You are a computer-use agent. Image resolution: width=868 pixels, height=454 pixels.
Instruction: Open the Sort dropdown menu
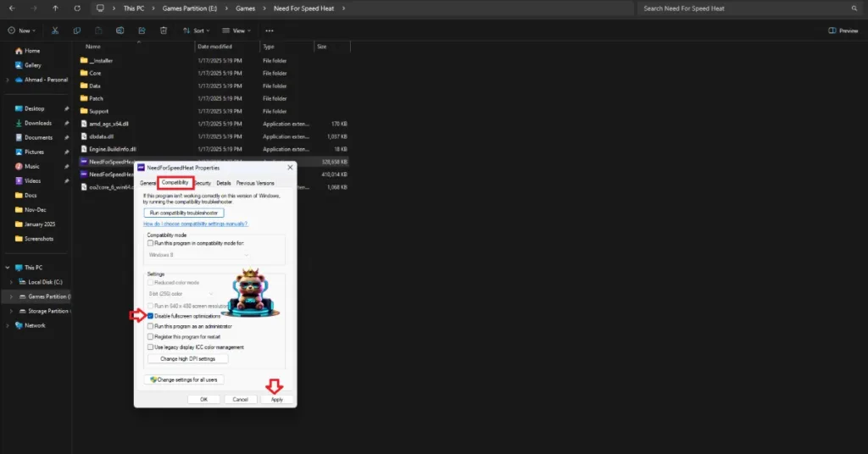coord(197,30)
